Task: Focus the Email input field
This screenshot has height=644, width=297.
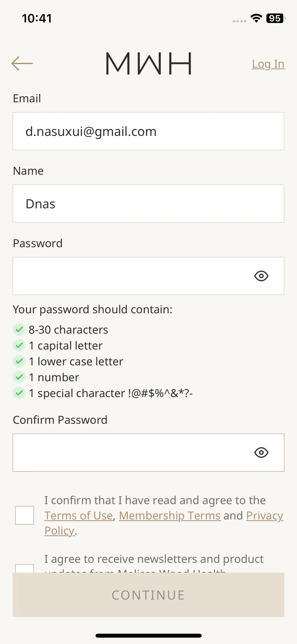Action: 148,131
